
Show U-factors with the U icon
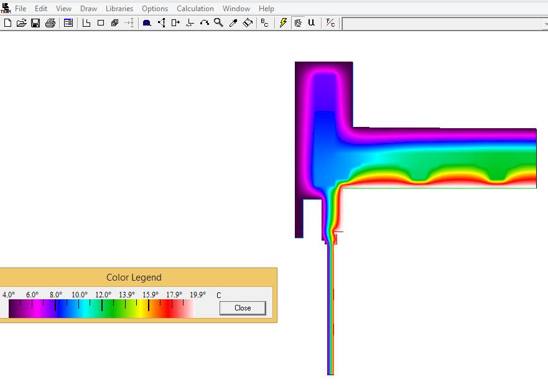pyautogui.click(x=312, y=23)
